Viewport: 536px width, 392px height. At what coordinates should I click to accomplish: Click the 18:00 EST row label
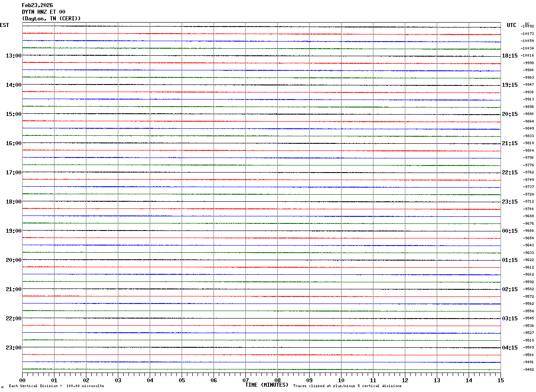coord(14,202)
